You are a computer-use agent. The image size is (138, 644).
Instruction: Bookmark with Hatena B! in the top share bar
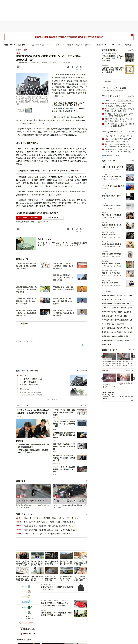81,67
